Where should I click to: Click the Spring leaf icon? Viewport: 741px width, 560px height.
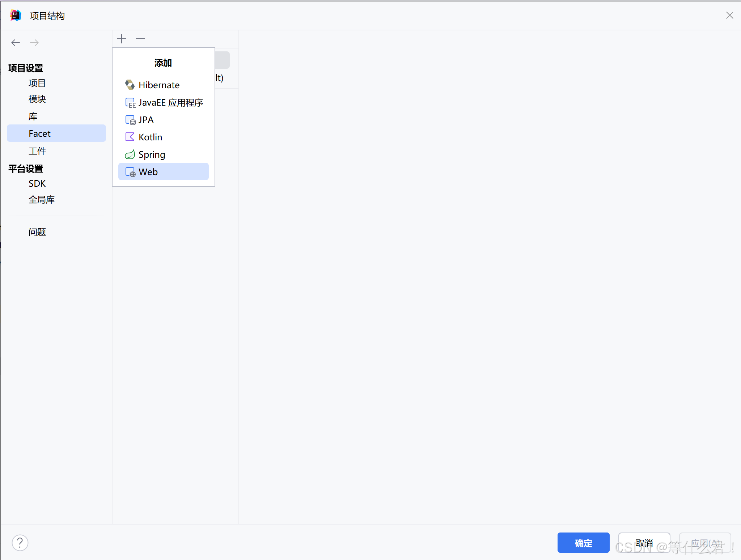click(x=130, y=155)
